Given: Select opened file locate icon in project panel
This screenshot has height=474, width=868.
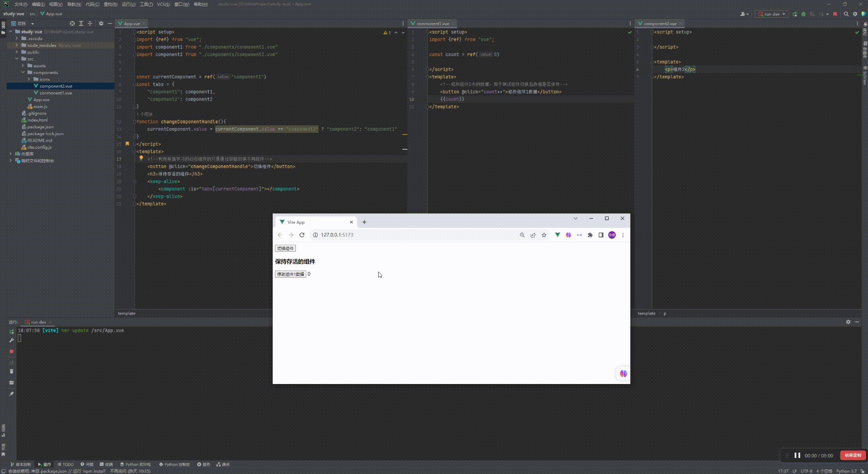Looking at the screenshot, I should pos(72,24).
